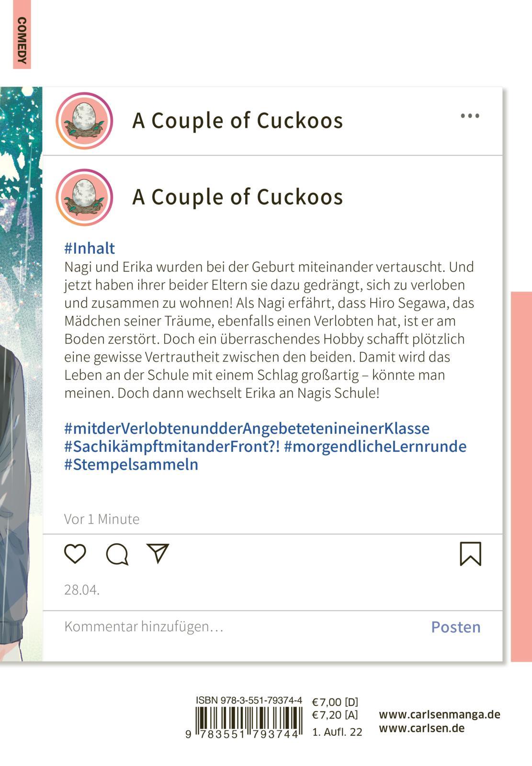Open hashtag #mitderVerlobtenundderAngebeteteninenerKlasse

point(247,428)
